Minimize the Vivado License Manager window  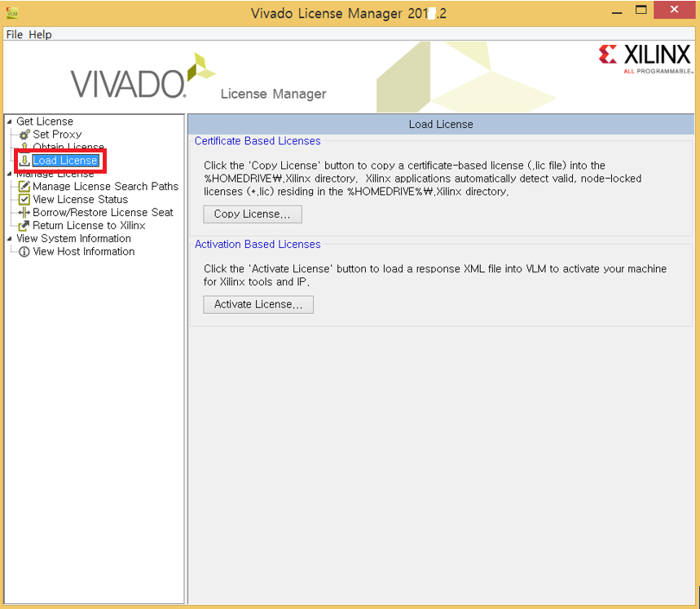[x=617, y=11]
